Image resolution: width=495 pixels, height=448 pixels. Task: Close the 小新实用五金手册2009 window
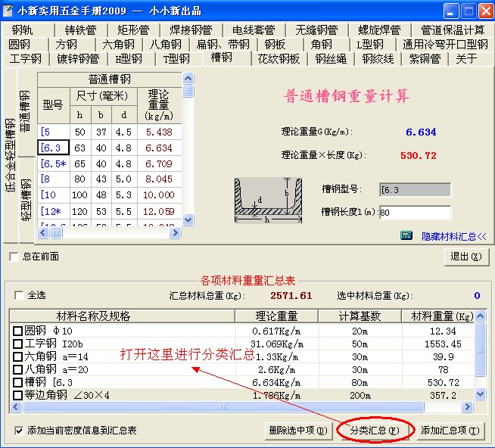tap(485, 11)
